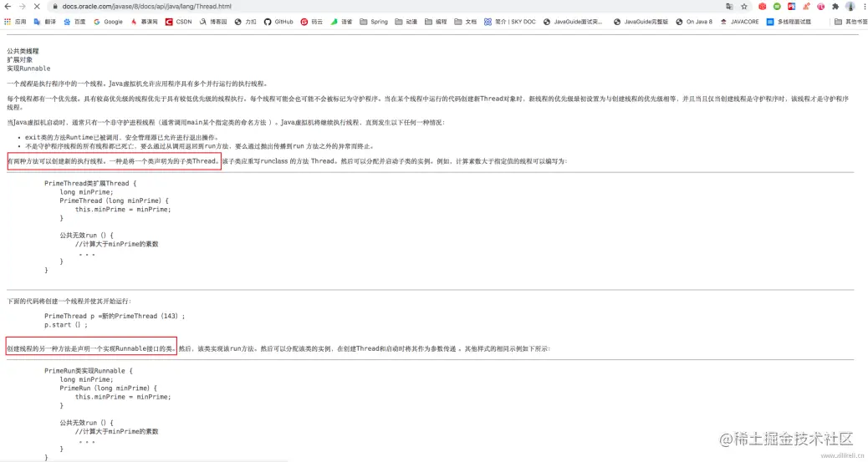View site security lock info
868x462 pixels.
(x=55, y=7)
